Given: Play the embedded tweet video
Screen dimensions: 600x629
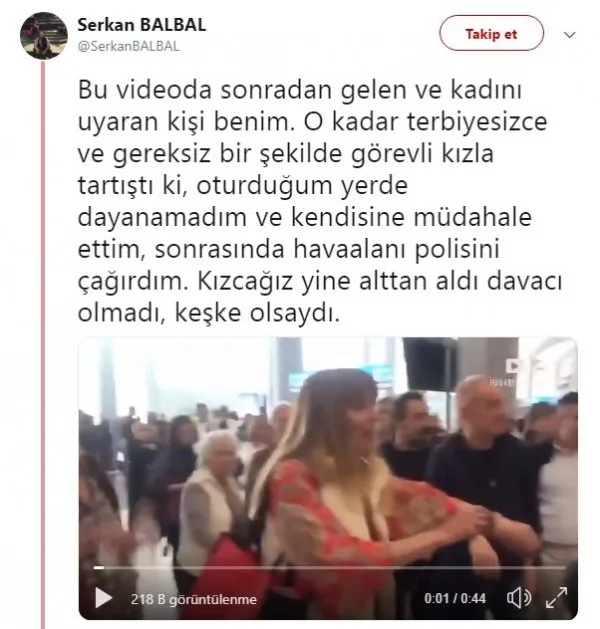Looking at the screenshot, I should click(x=103, y=598).
